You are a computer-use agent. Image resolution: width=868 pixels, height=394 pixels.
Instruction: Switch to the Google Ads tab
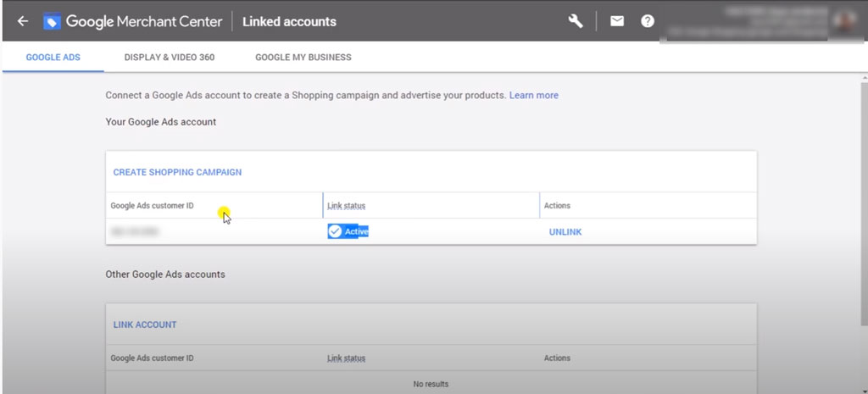[x=53, y=57]
